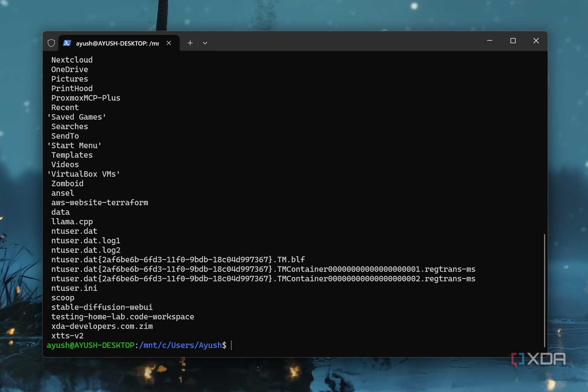The width and height of the screenshot is (588, 392).
Task: Click the PrintHood entry
Action: [x=72, y=88]
